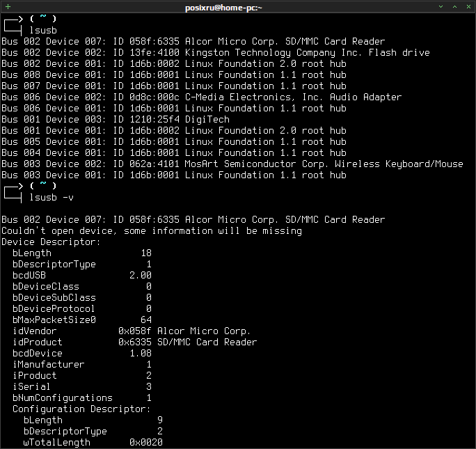This screenshot has height=449, width=476.
Task: Click the Bus 005 Device 001 line
Action: coord(174,142)
